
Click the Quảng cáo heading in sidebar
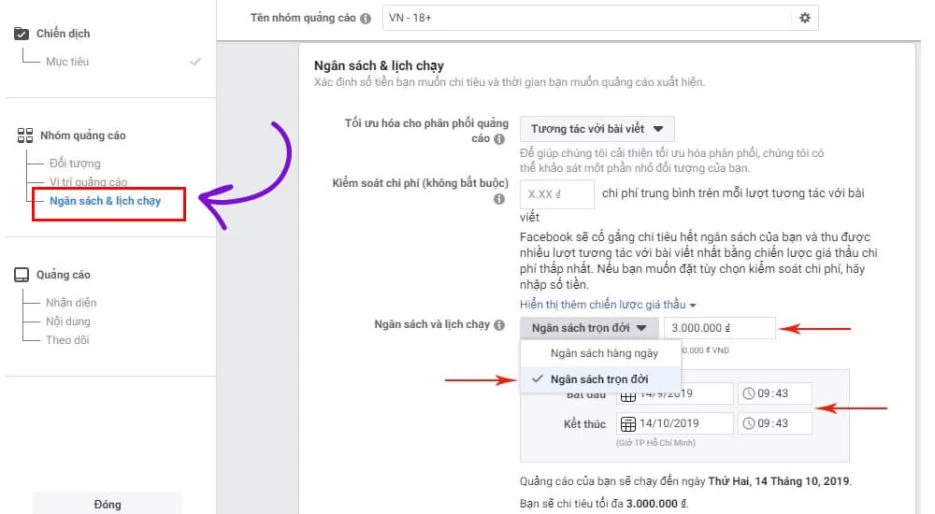point(63,275)
